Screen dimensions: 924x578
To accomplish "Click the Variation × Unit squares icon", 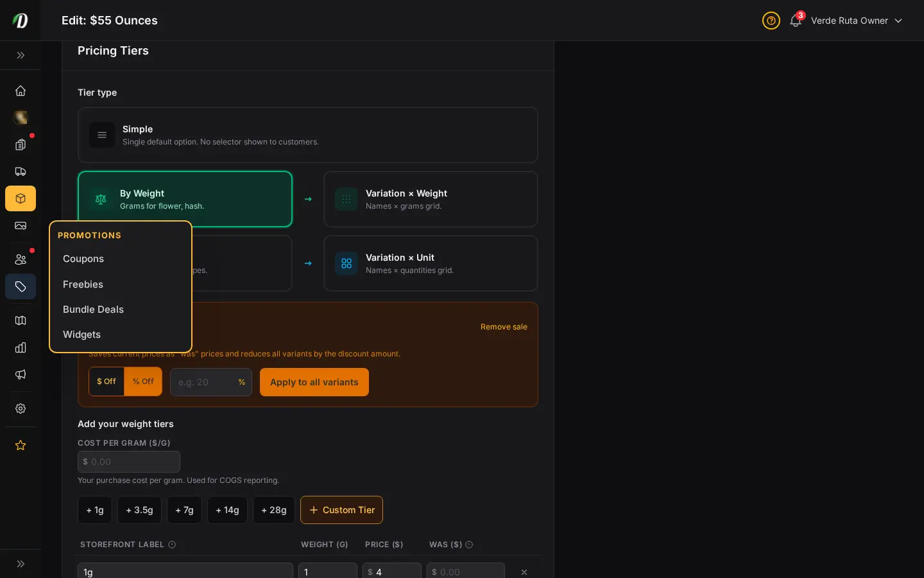I will [x=346, y=263].
